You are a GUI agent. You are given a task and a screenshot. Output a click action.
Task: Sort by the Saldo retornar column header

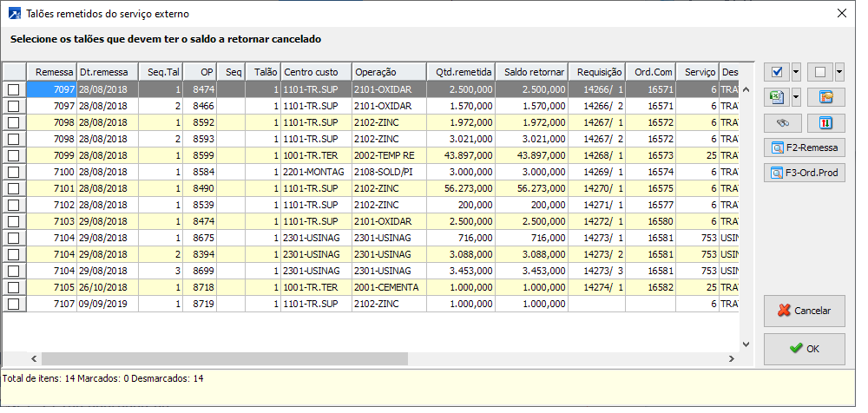(x=533, y=72)
